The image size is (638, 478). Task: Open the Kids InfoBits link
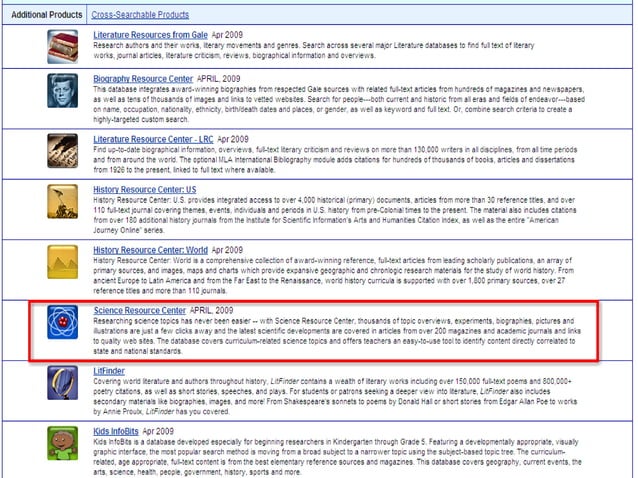(x=116, y=431)
